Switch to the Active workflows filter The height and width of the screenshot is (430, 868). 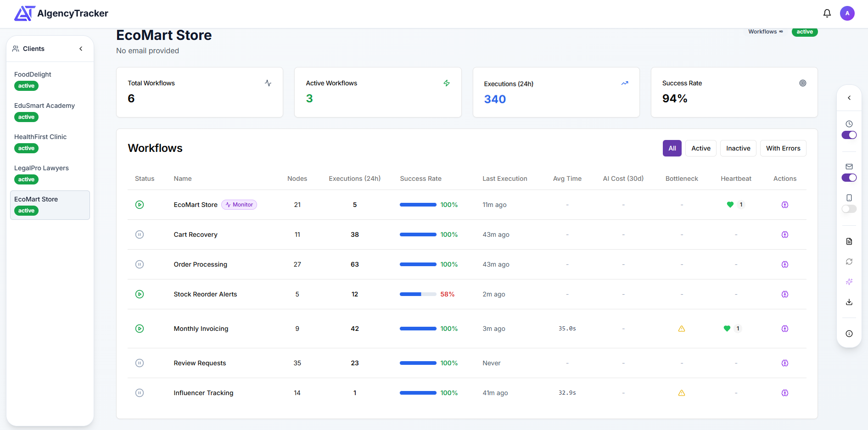(x=700, y=148)
